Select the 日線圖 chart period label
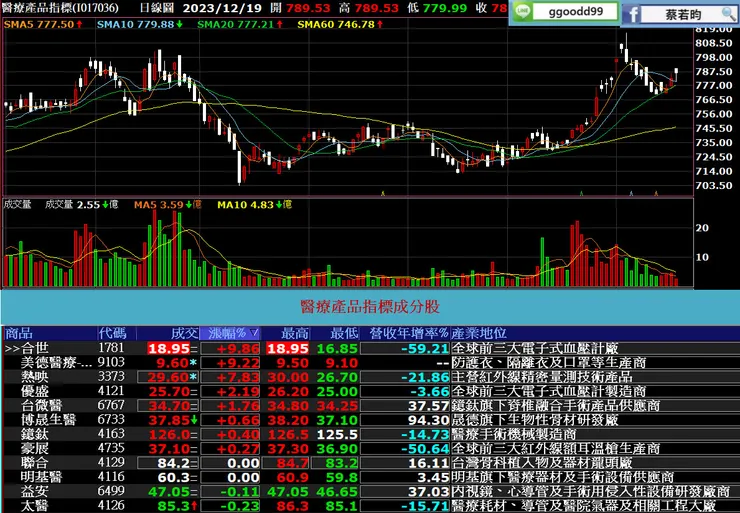740x513 pixels. [157, 8]
